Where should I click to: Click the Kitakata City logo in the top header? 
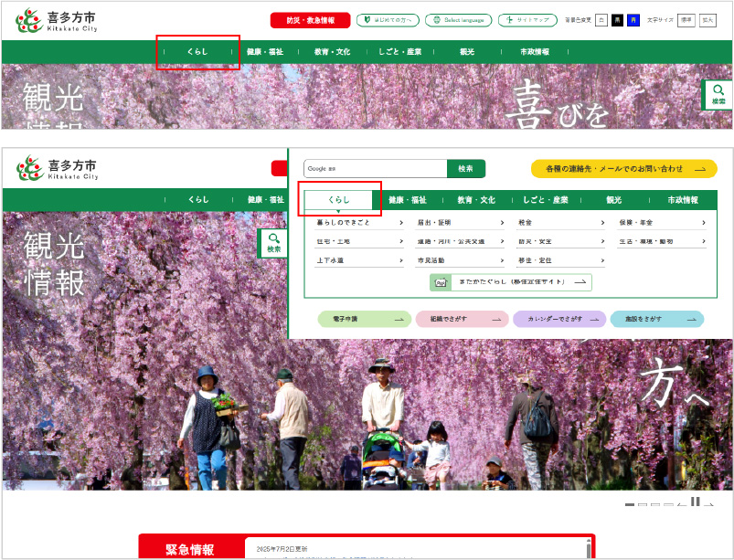[57, 20]
